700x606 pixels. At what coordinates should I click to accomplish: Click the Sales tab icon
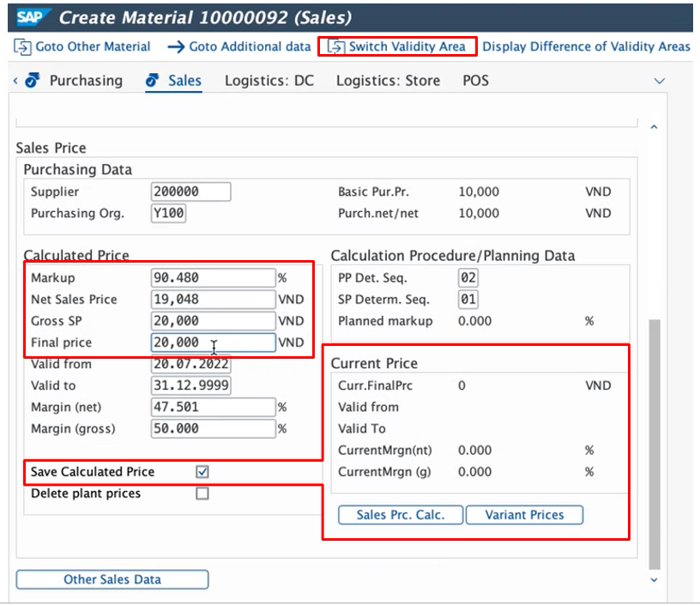point(153,81)
